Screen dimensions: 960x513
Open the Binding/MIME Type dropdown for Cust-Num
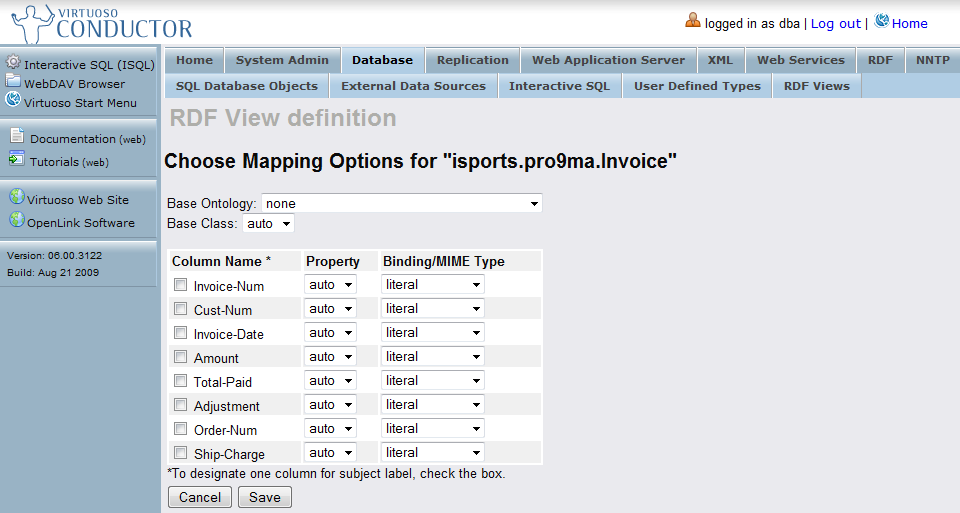pos(433,309)
